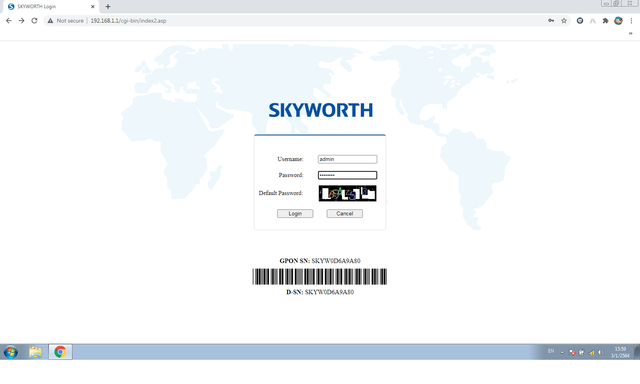Click the browser forward arrow
The width and height of the screenshot is (640, 384).
click(22, 20)
